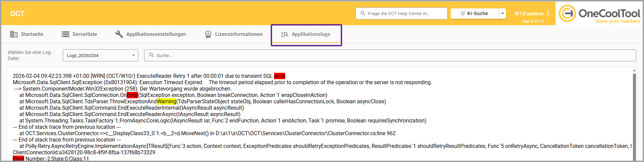Screen dimensions: 644x162
Task: Click the magnifier icon in Help Center search
Action: pos(363,13)
